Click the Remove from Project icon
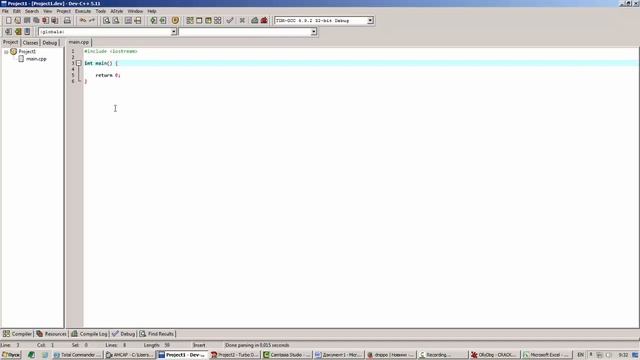This screenshot has width=640, height=360. [27, 32]
